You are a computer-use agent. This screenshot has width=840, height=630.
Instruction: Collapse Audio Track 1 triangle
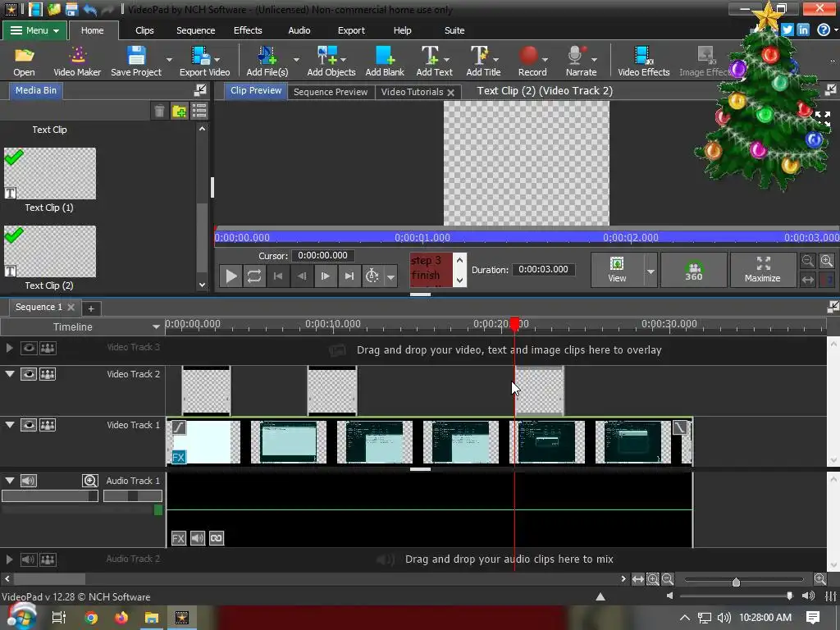click(10, 481)
